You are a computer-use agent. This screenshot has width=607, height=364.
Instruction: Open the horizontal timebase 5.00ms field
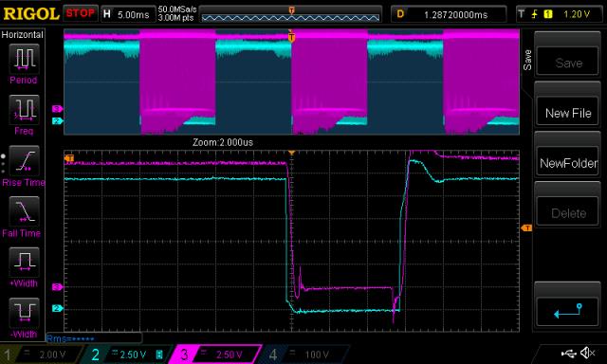[127, 14]
